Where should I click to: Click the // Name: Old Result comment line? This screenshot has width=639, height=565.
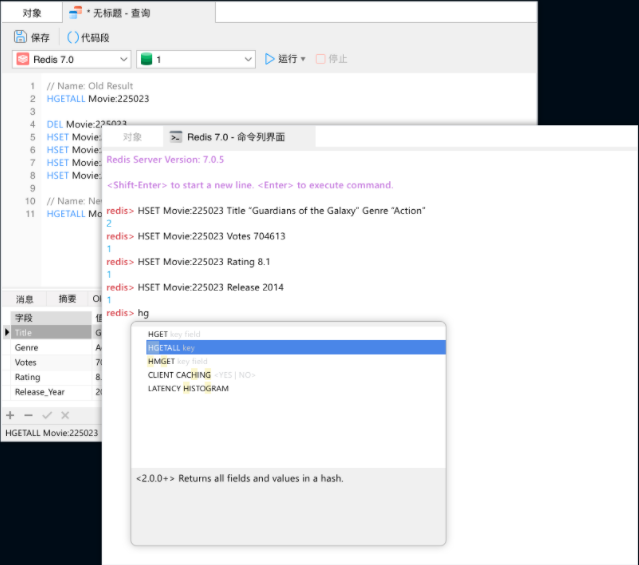click(x=90, y=86)
